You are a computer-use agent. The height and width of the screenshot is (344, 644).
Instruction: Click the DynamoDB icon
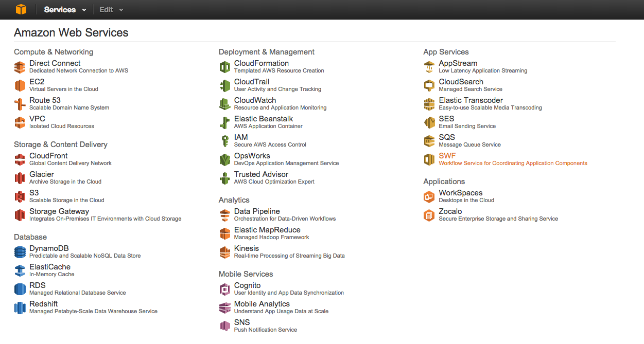pyautogui.click(x=20, y=252)
